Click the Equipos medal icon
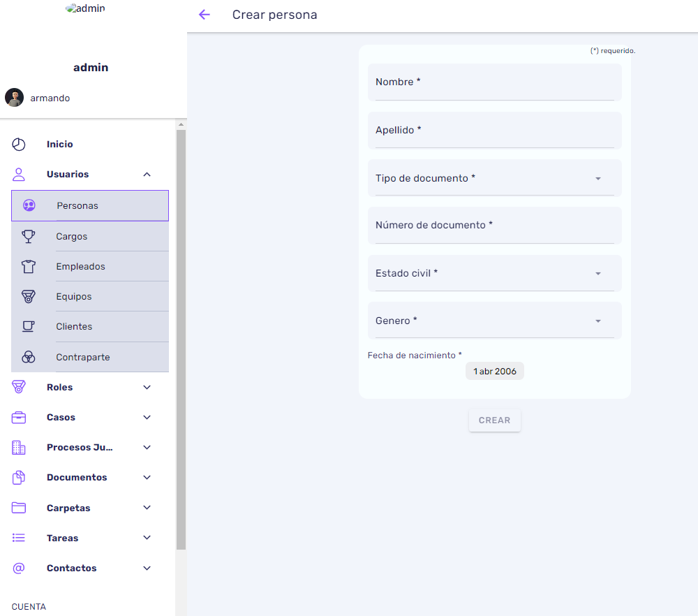 (x=29, y=296)
